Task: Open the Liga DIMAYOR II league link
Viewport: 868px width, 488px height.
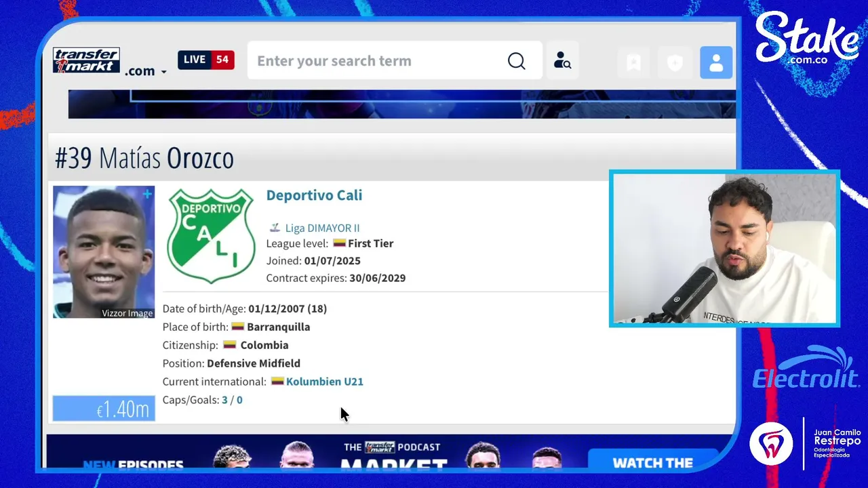Action: (x=322, y=228)
